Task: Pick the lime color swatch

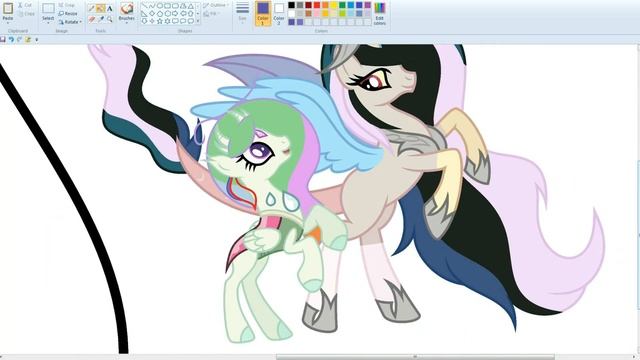Action: click(x=342, y=13)
